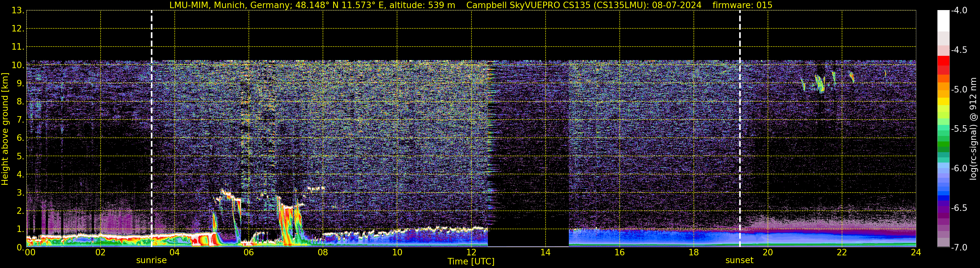Click the colorbar label "-5.5"
980x268 pixels.
click(959, 129)
